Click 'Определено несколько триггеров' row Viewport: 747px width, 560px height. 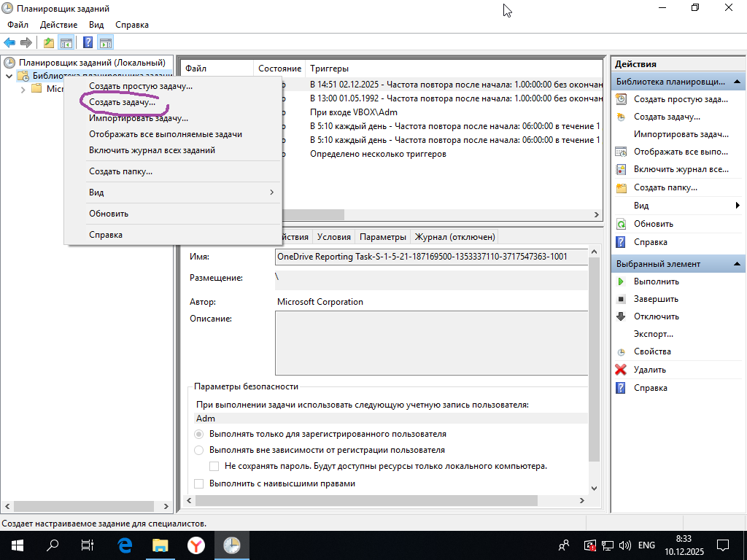point(378,154)
